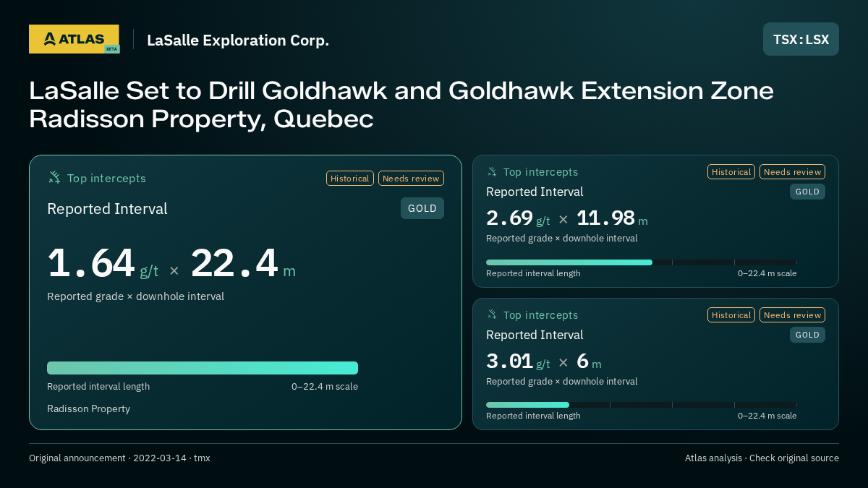Image resolution: width=868 pixels, height=488 pixels.
Task: Click the 'Radisson Property' label in the 1.64 g/t card
Action: pyautogui.click(x=88, y=408)
